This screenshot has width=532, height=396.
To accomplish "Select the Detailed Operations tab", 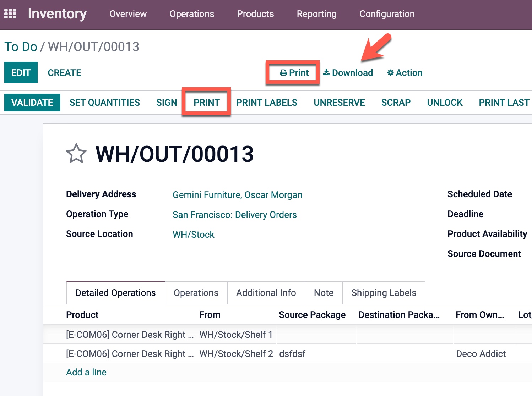I will click(x=115, y=293).
